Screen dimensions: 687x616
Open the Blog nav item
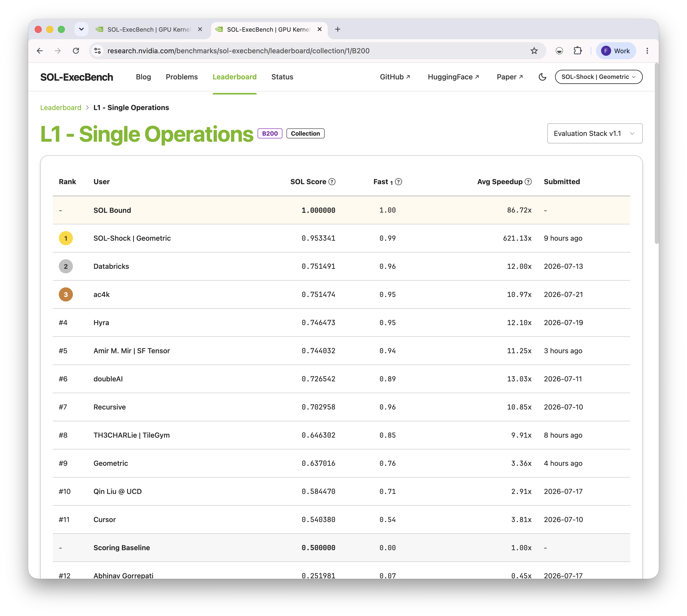pos(143,77)
